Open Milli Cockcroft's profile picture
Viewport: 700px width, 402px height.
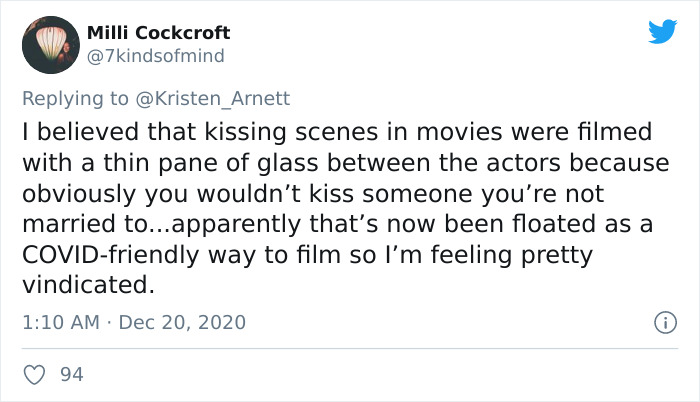tap(50, 45)
